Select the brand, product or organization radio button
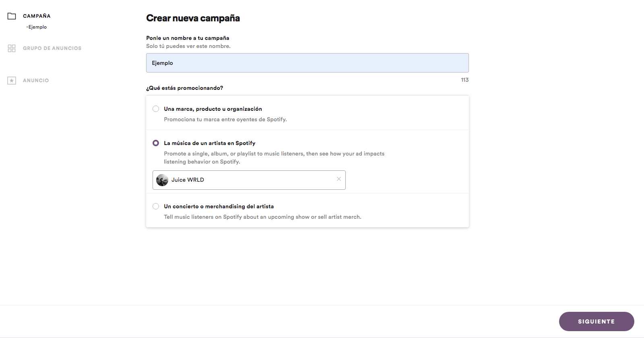 [x=156, y=109]
